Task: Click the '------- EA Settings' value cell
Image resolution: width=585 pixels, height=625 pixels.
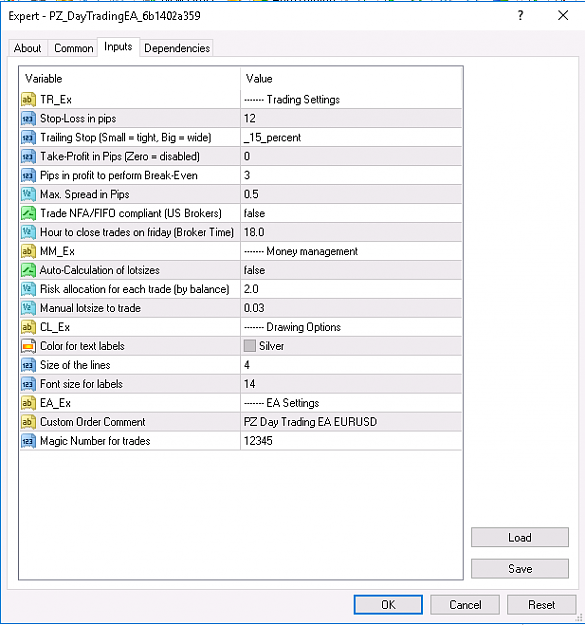Action: pyautogui.click(x=351, y=403)
